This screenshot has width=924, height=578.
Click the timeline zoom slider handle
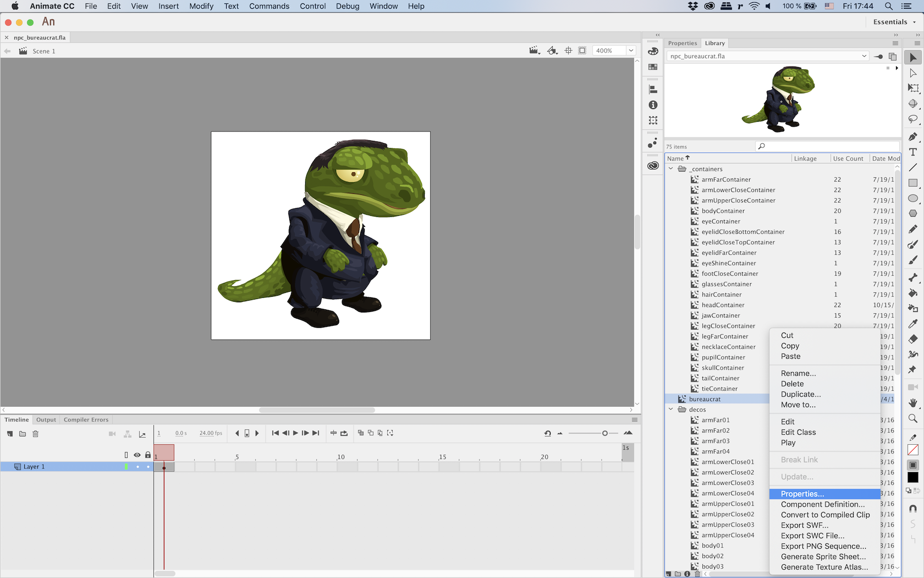tap(604, 433)
